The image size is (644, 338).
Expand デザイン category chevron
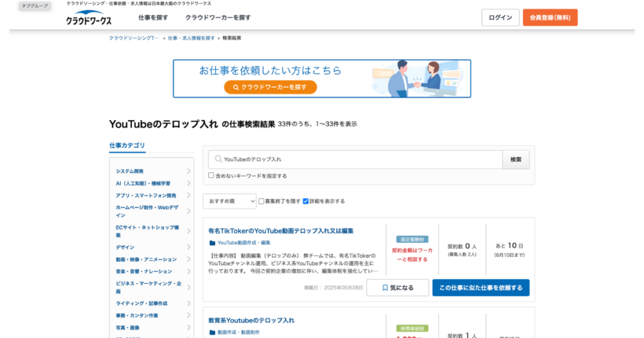(189, 248)
